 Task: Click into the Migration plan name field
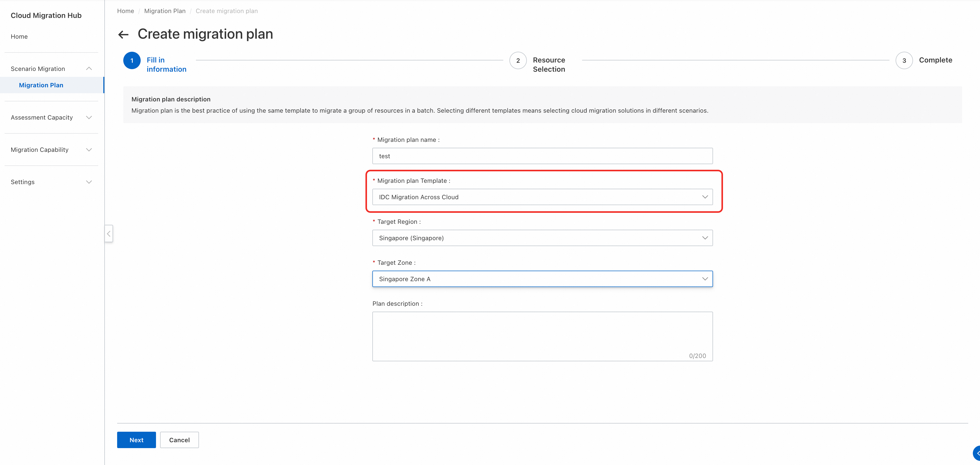click(542, 156)
